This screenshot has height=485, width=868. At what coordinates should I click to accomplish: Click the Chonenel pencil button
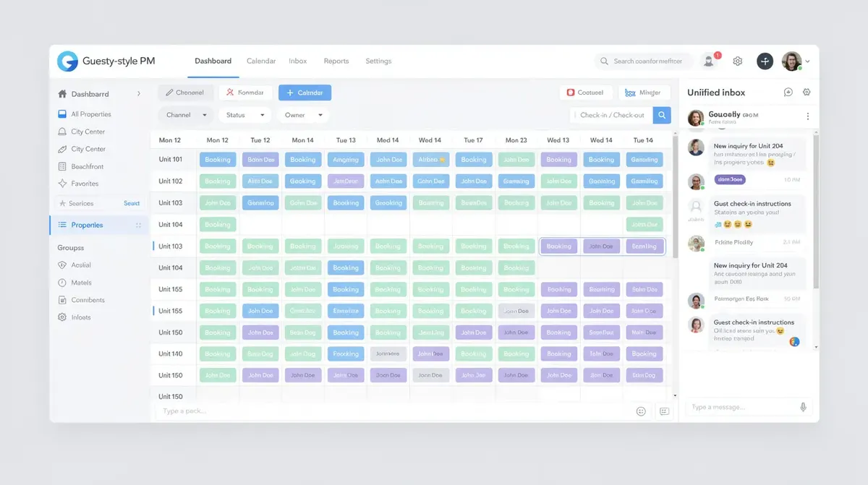[185, 93]
